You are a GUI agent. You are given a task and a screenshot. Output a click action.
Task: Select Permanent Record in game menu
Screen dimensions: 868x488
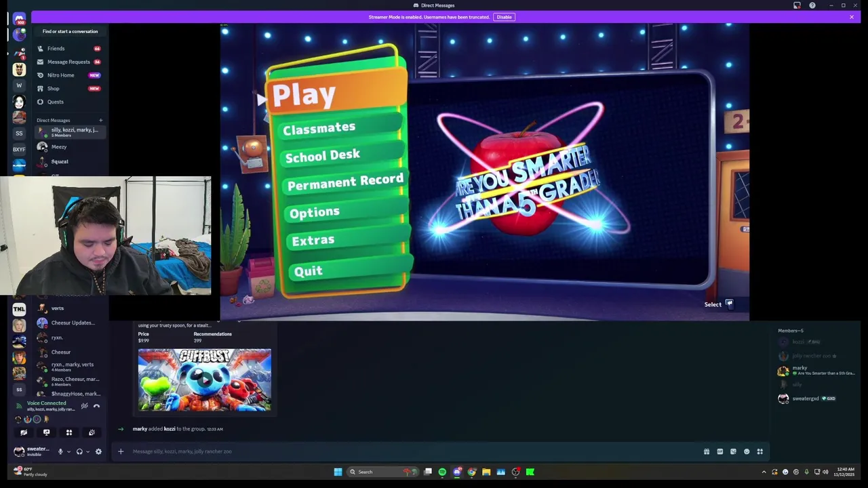pos(345,182)
